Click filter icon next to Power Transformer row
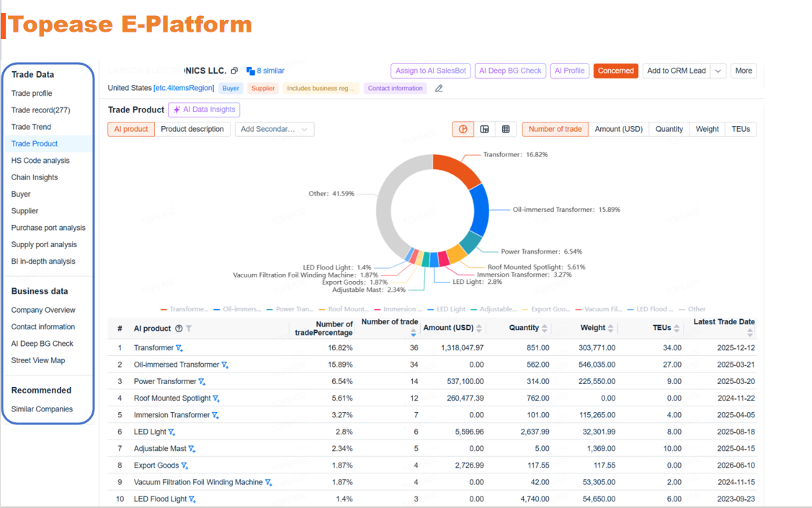 point(202,382)
